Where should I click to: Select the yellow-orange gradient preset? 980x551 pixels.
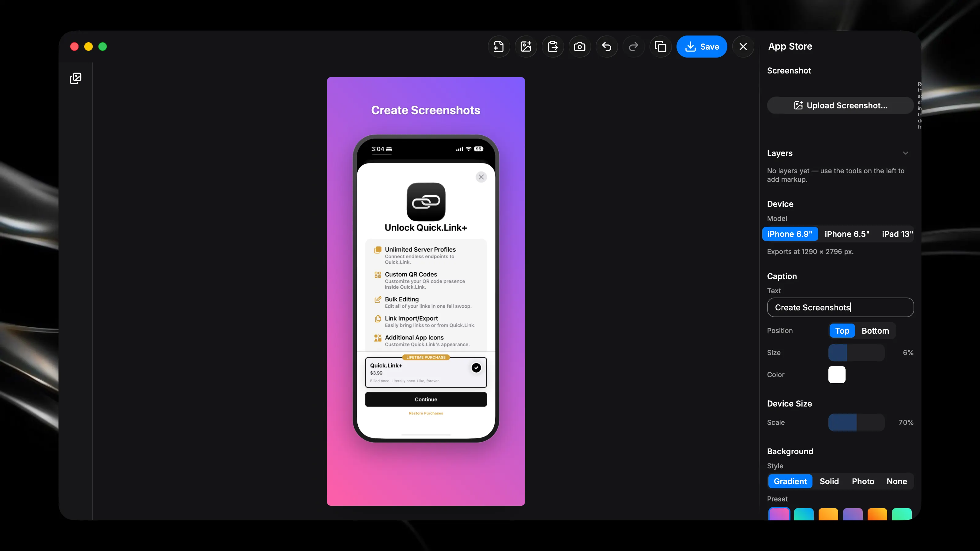pos(828,514)
